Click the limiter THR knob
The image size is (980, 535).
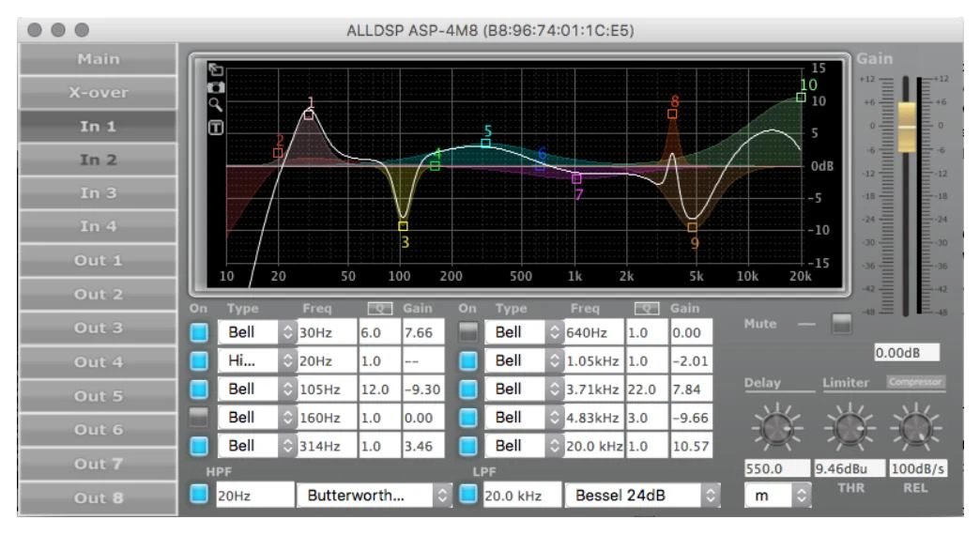(x=850, y=428)
